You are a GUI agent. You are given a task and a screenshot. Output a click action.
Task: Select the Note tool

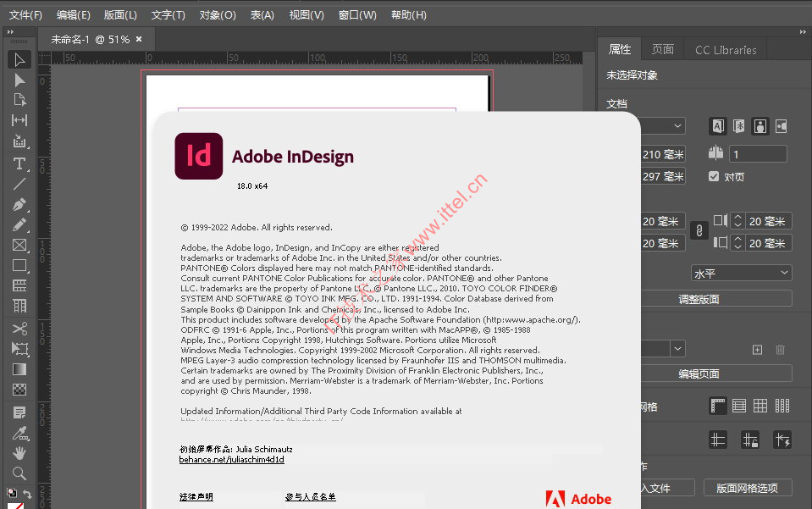coord(19,412)
